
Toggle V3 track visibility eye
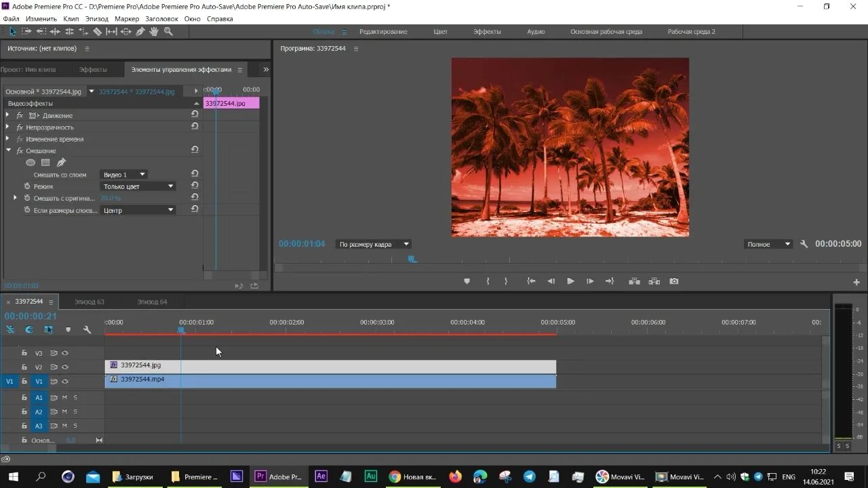tap(65, 353)
